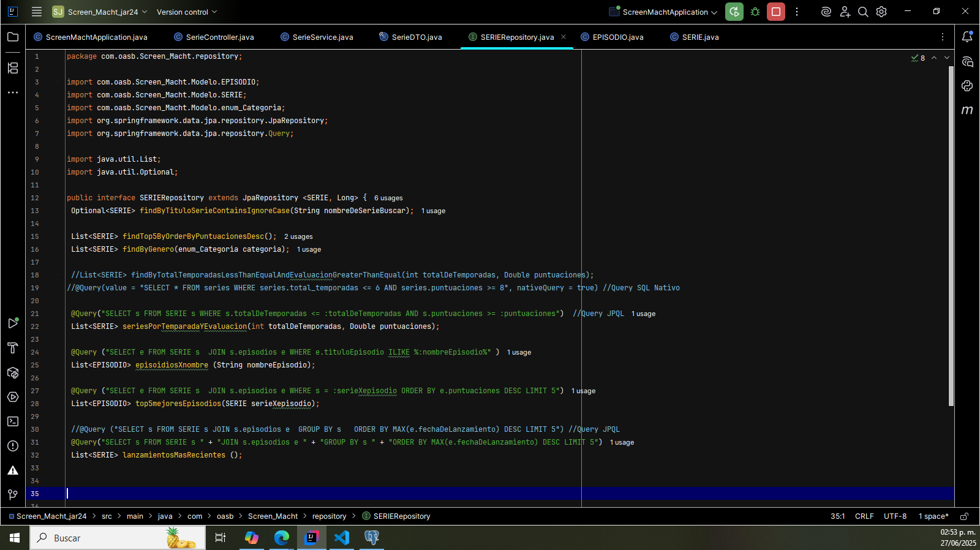Change line separator CRLF
Viewport: 980px width, 550px height.
tap(864, 516)
